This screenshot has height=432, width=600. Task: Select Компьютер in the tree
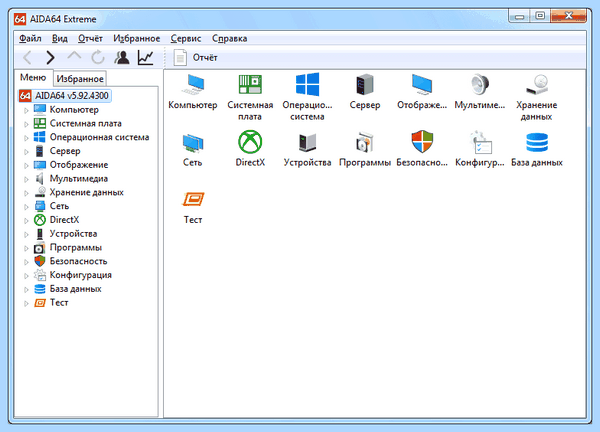[74, 110]
